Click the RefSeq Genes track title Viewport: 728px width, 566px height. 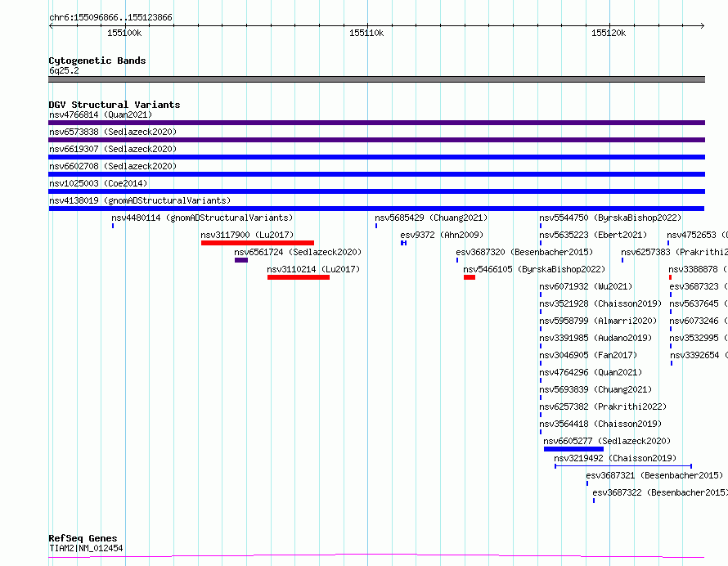pyautogui.click(x=83, y=538)
